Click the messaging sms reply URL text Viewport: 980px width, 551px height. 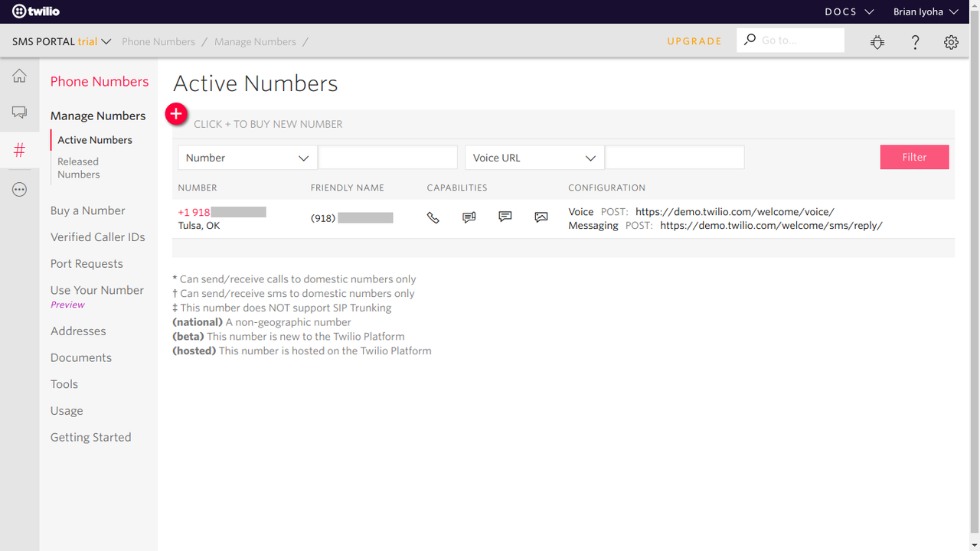[x=771, y=226]
